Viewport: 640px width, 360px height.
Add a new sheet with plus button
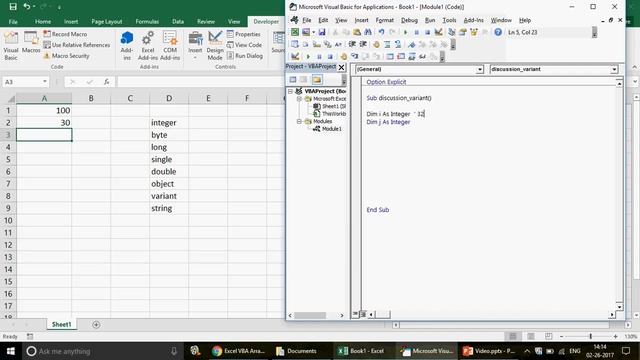tap(96, 324)
